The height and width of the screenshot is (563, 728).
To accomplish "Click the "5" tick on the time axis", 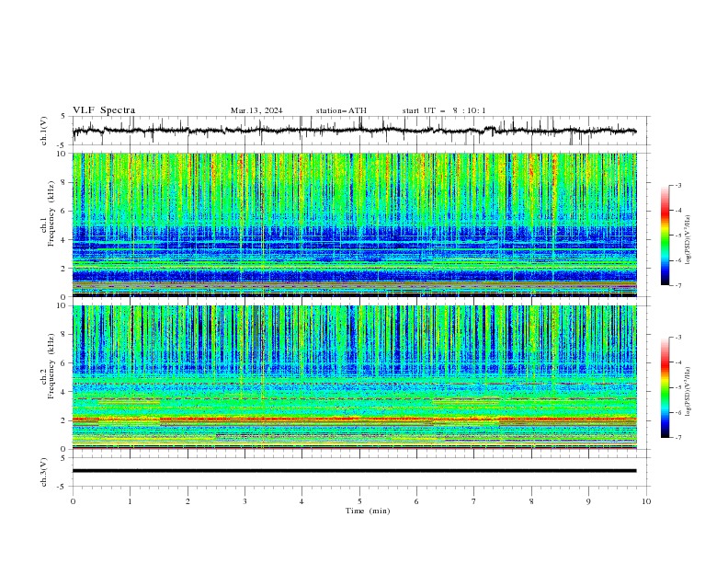I will tap(359, 501).
